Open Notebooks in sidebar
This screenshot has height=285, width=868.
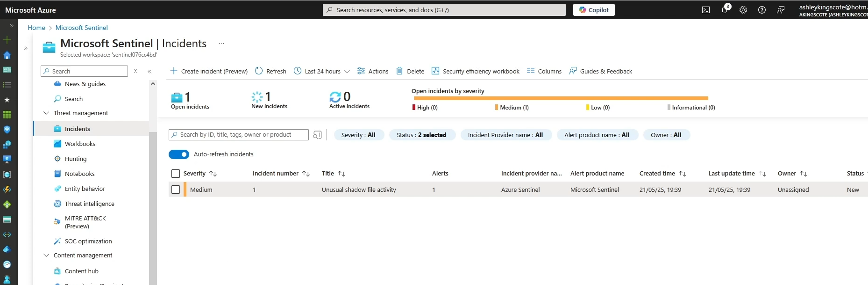(79, 174)
